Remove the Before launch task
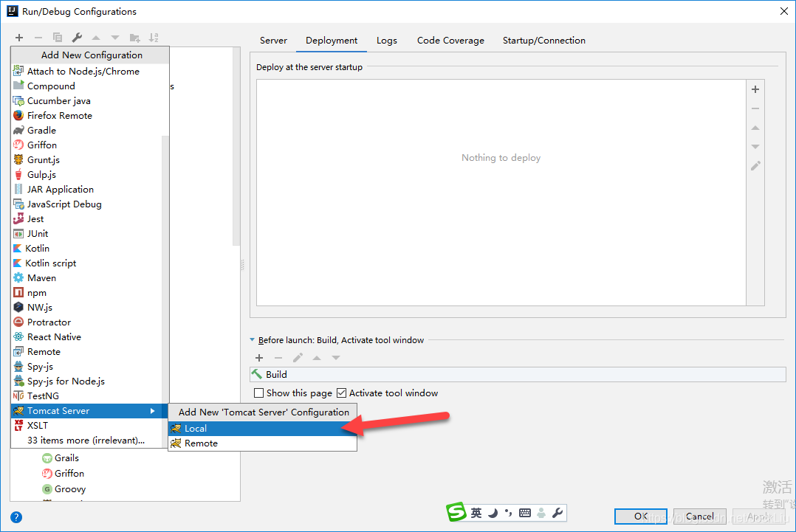796x532 pixels. [278, 358]
